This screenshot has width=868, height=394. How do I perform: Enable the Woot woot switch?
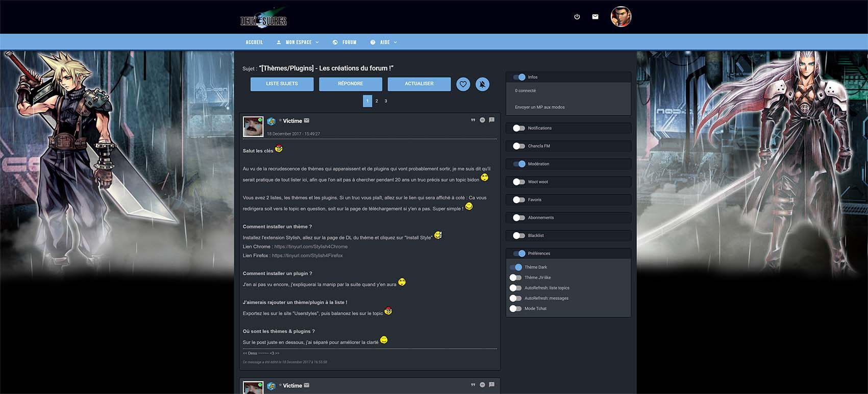point(519,182)
